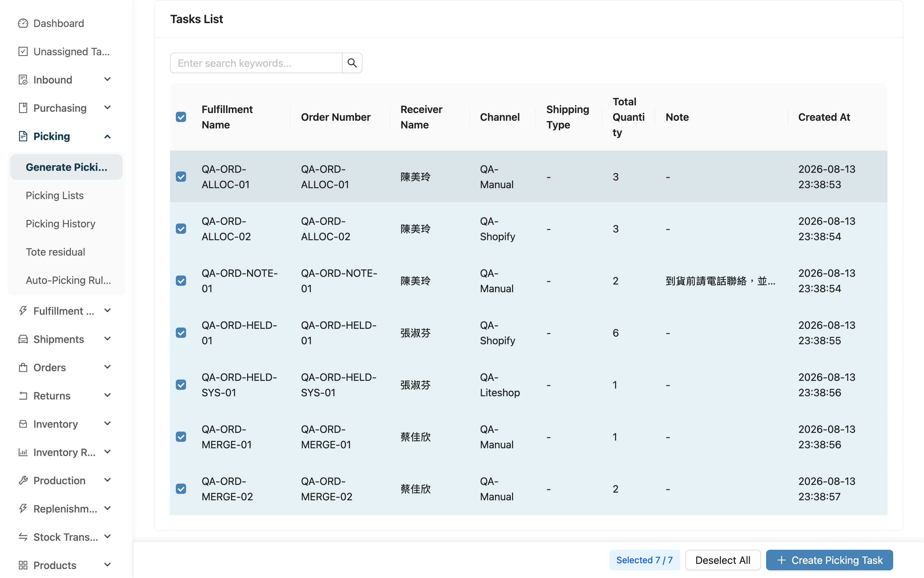This screenshot has width=924, height=578.
Task: Click the Production wrench icon
Action: (x=23, y=480)
